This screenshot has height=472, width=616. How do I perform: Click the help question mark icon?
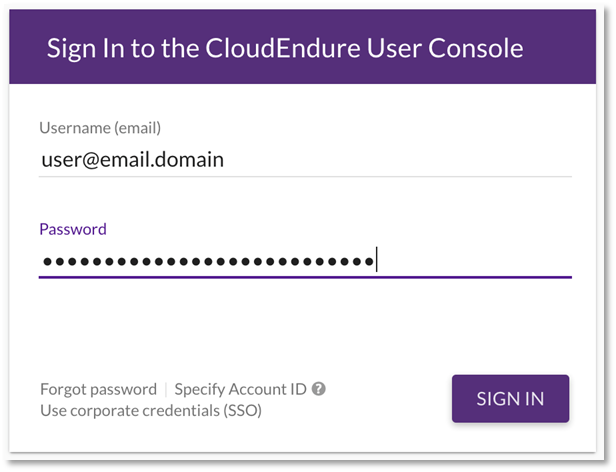pyautogui.click(x=319, y=389)
